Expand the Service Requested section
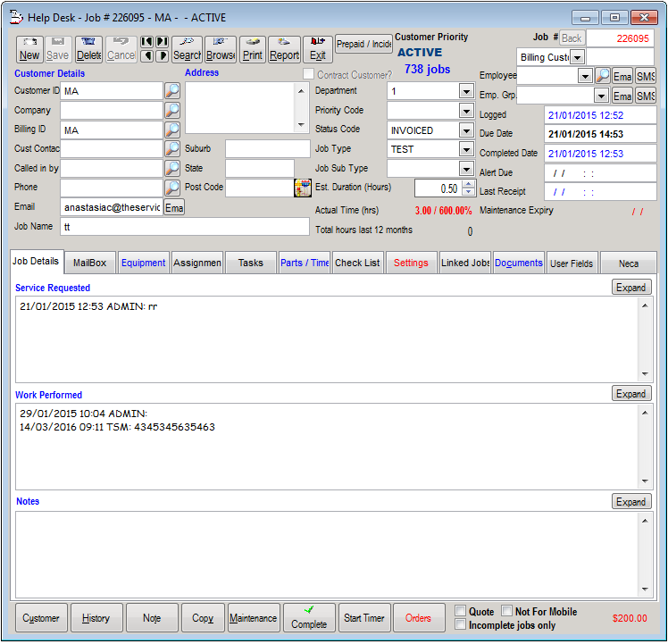The height and width of the screenshot is (644, 668). [631, 288]
